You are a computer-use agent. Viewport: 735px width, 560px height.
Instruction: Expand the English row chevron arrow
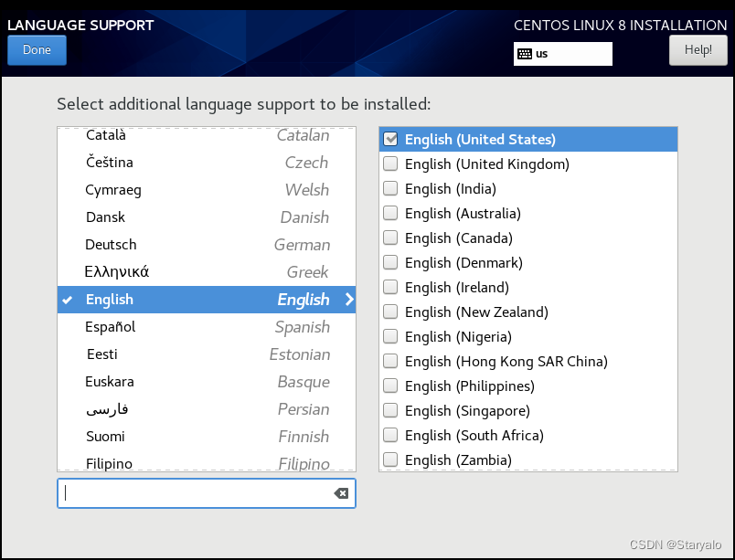click(x=348, y=300)
